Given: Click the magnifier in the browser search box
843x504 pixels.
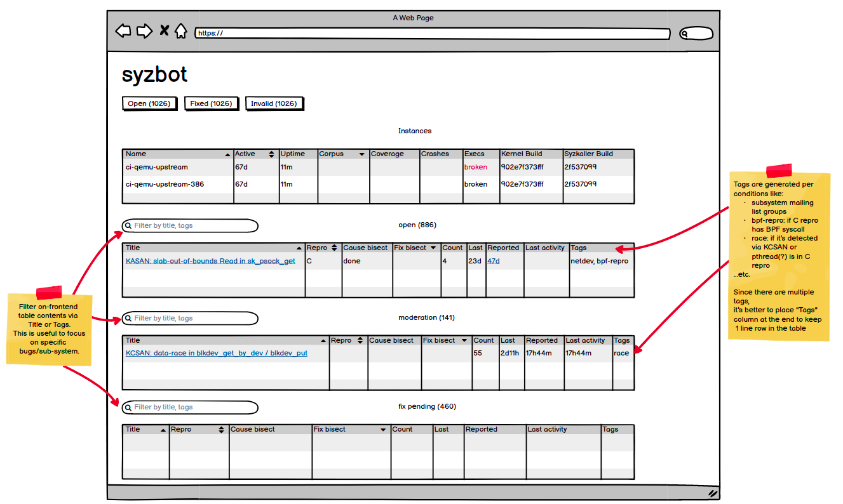Looking at the screenshot, I should click(685, 34).
